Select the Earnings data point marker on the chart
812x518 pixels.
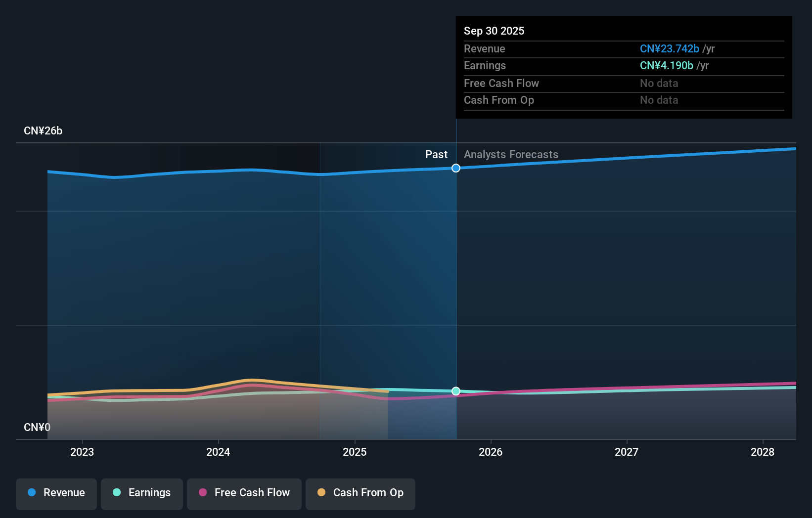pyautogui.click(x=455, y=391)
